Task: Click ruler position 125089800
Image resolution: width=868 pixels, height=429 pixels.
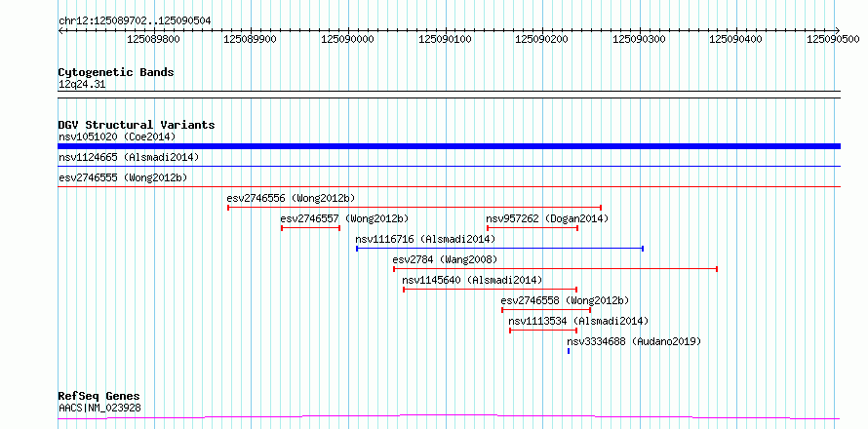Action: [153, 39]
